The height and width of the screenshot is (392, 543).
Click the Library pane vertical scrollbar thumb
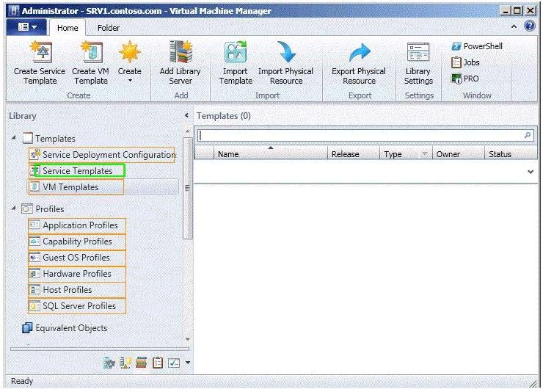(187, 188)
